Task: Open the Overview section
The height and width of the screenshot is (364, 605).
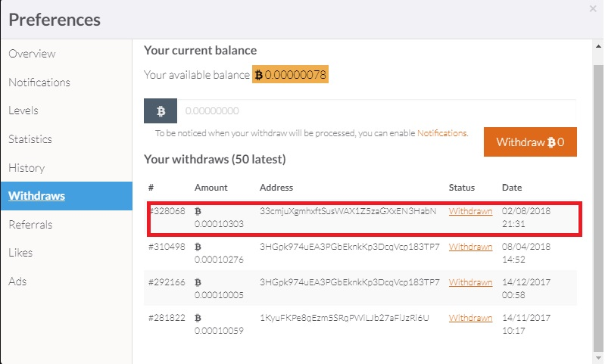Action: pos(32,54)
